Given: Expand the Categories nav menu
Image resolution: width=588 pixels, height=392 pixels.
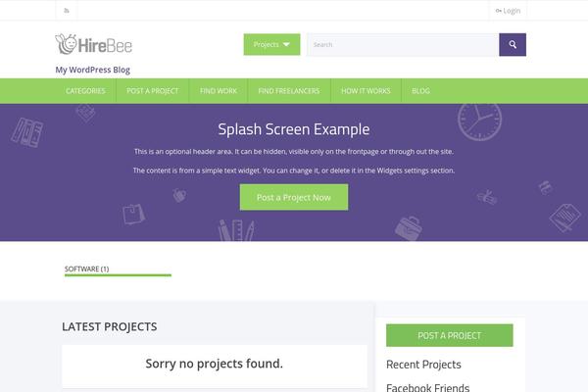Looking at the screenshot, I should (x=85, y=90).
